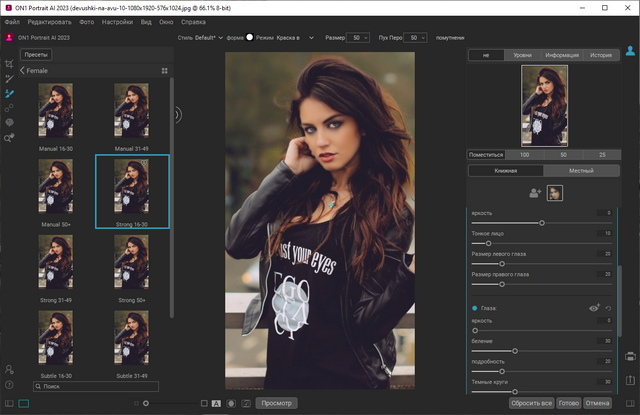The image size is (640, 415).
Task: Switch to the История tab
Action: 599,56
